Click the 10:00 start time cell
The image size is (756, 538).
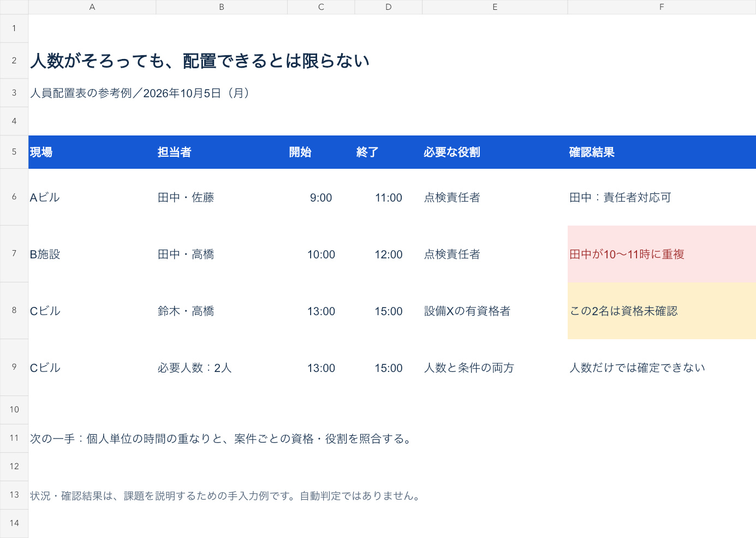(x=321, y=254)
